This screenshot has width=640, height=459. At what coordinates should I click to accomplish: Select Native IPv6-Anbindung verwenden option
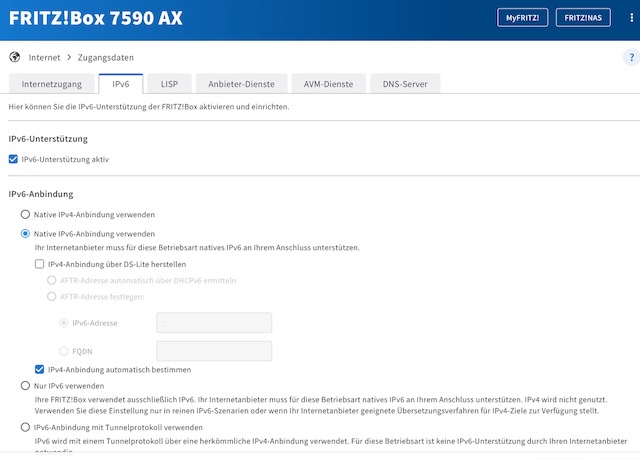[x=26, y=233]
